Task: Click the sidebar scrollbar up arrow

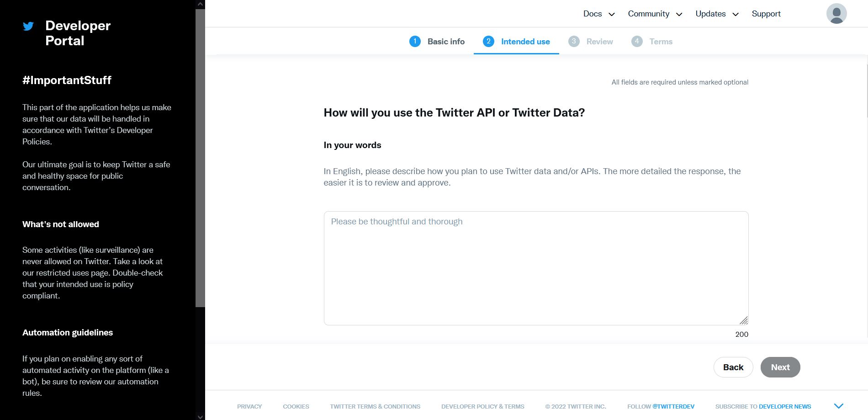Action: [200, 4]
